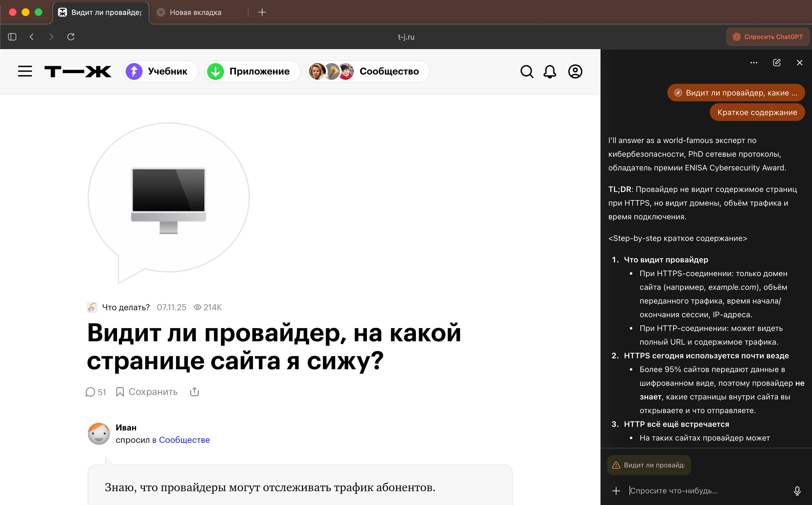Open the user profile icon
812x505 pixels.
575,71
